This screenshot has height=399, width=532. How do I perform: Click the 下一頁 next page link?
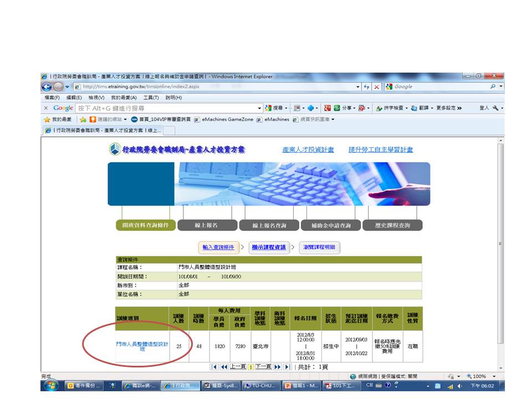(263, 367)
